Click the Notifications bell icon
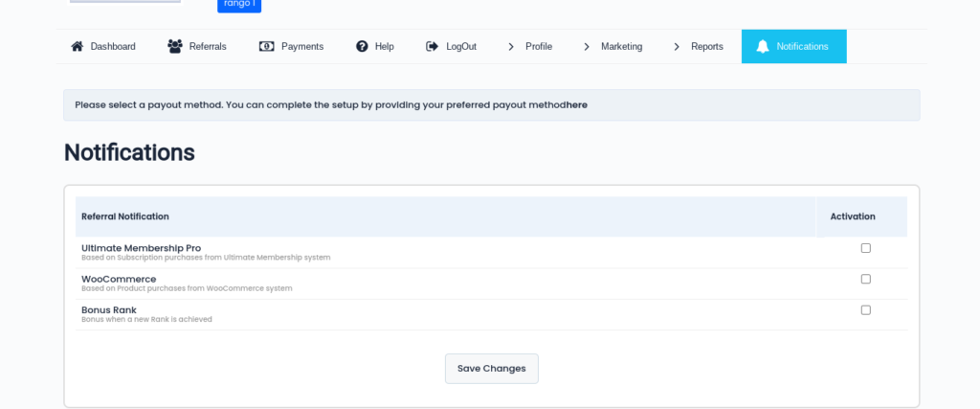 click(x=763, y=46)
